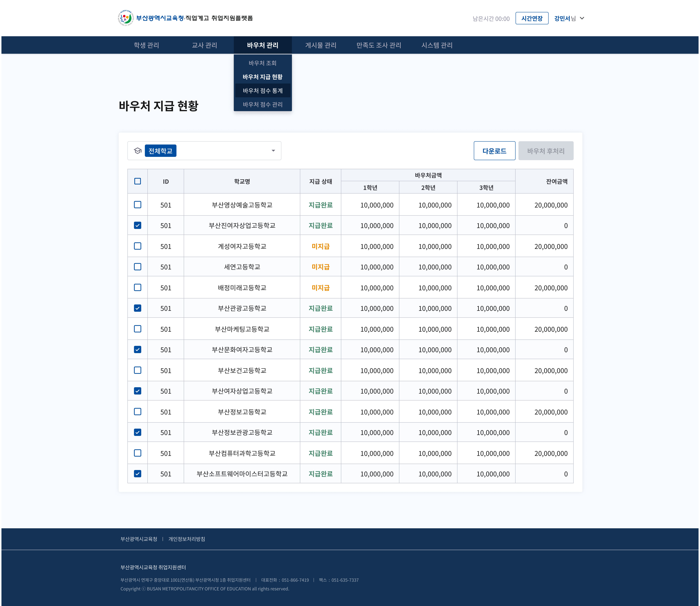Open the 부산광역시교육청 footer link
The height and width of the screenshot is (606, 700).
[139, 539]
